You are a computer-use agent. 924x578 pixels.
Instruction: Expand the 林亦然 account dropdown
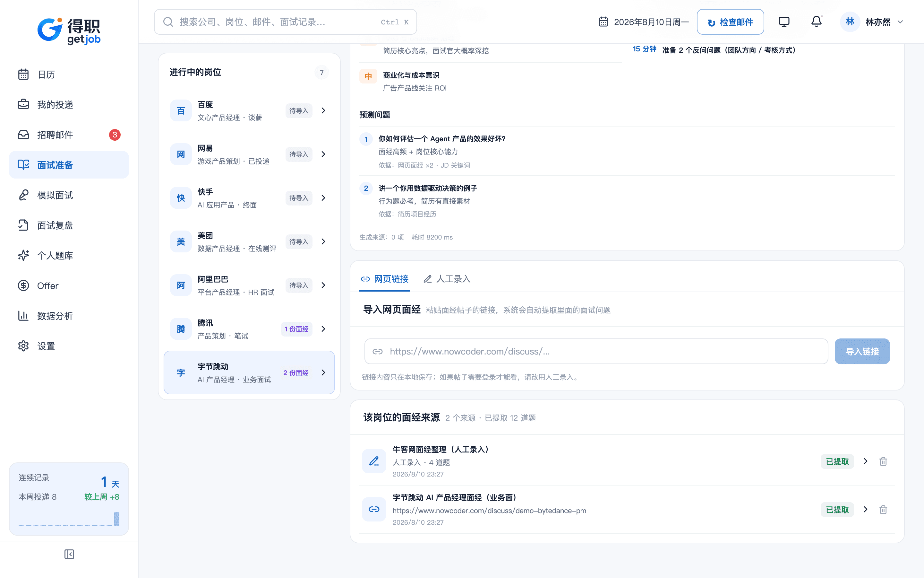pyautogui.click(x=900, y=22)
